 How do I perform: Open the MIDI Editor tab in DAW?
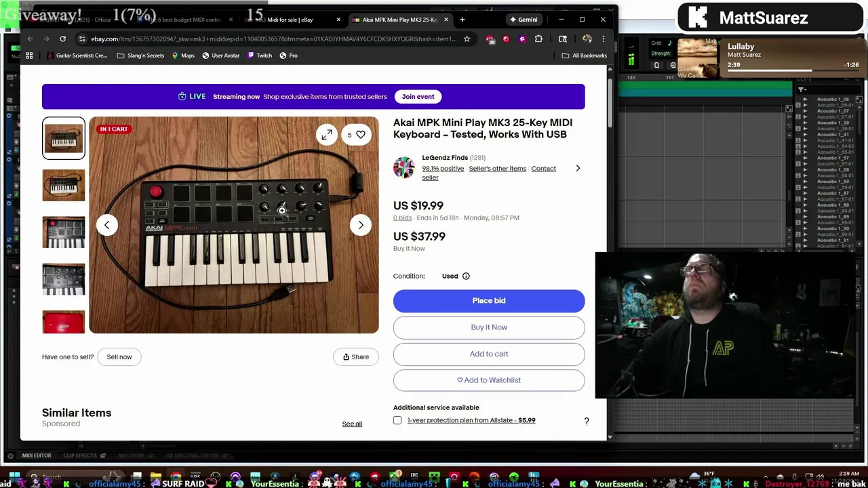37,455
